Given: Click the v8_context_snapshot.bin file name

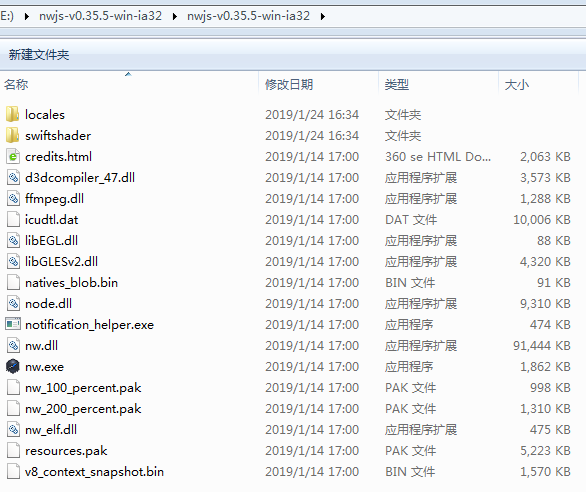Looking at the screenshot, I should [x=94, y=472].
